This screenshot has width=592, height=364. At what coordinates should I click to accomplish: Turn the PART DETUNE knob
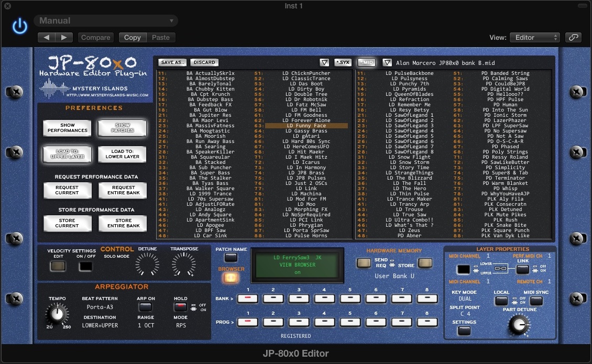coord(519,325)
